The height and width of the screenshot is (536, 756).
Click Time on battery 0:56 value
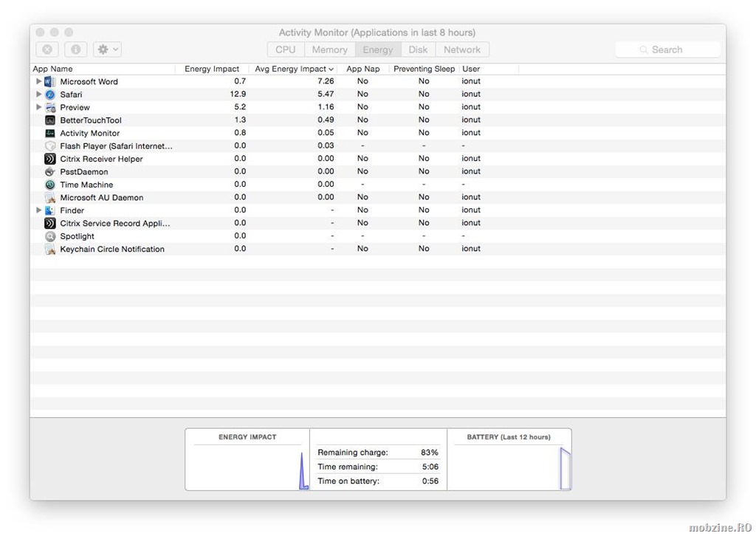430,481
